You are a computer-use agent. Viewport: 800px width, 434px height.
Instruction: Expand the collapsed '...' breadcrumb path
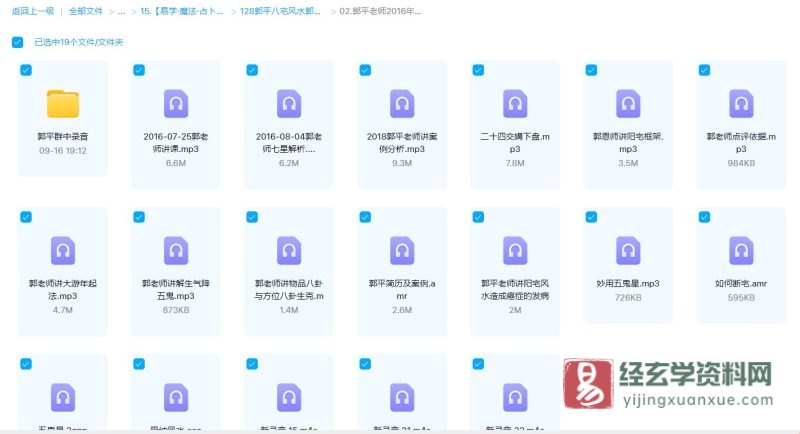click(x=121, y=11)
